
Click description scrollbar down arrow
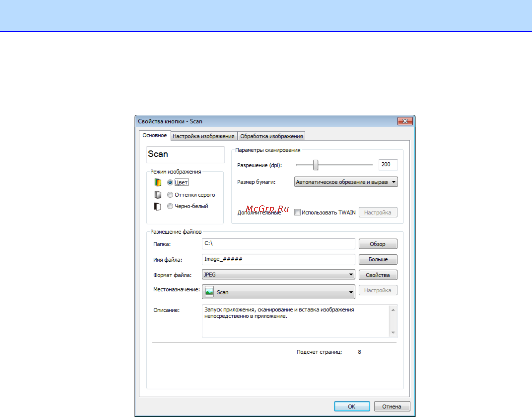393,332
